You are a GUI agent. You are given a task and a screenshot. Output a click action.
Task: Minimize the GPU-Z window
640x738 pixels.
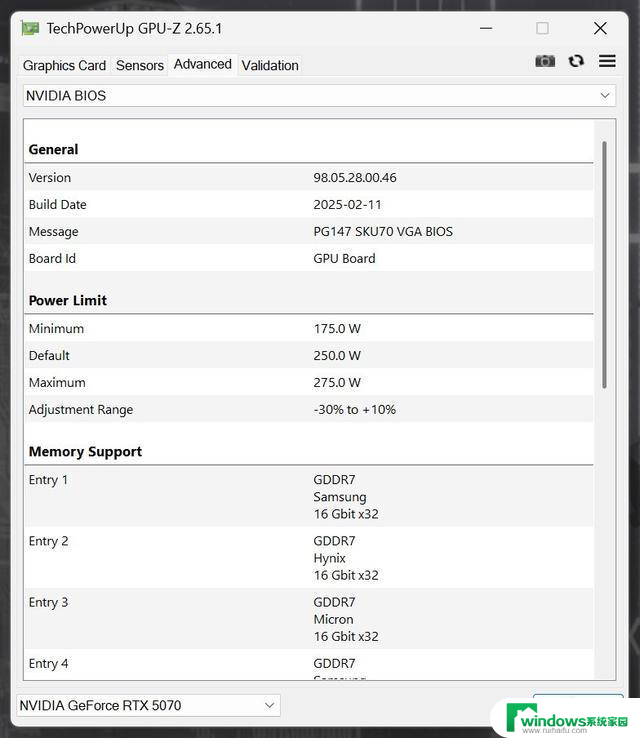[x=486, y=28]
